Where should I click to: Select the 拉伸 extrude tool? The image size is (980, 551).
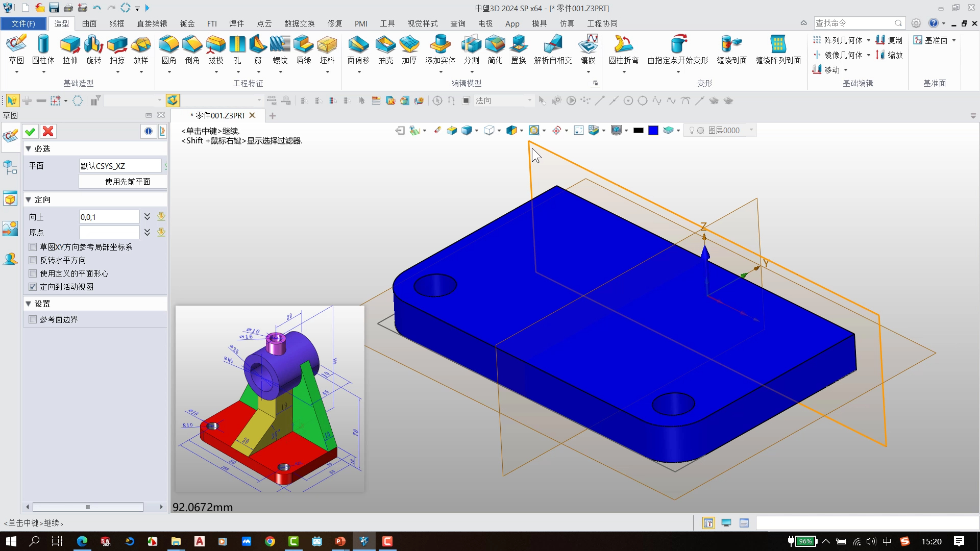pyautogui.click(x=70, y=49)
